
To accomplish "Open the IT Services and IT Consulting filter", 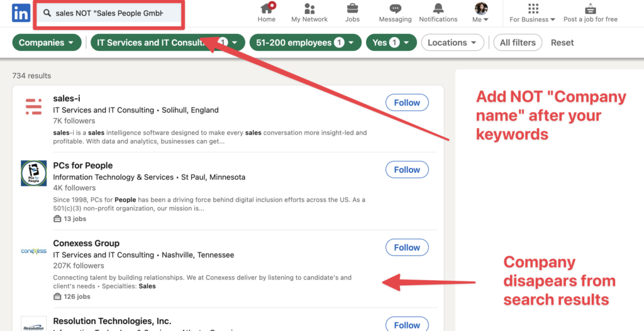I will coord(167,43).
